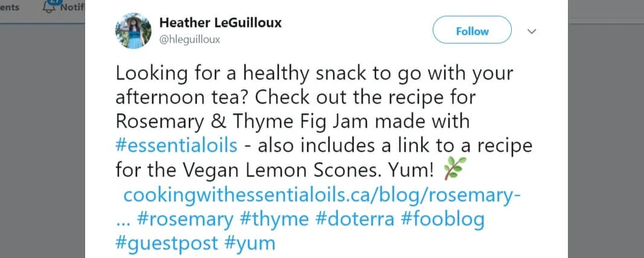Open the #fooblog hashtag
The image size is (644, 258).
(x=442, y=219)
